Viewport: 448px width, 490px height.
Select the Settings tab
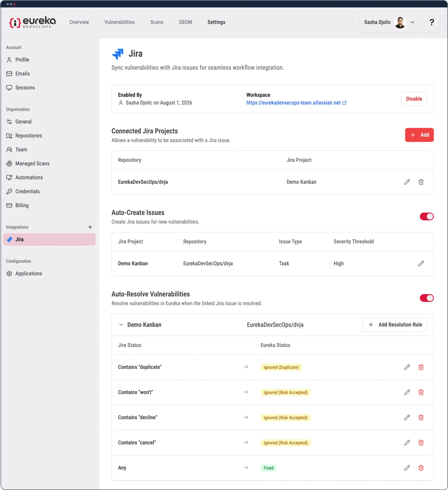pyautogui.click(x=216, y=22)
